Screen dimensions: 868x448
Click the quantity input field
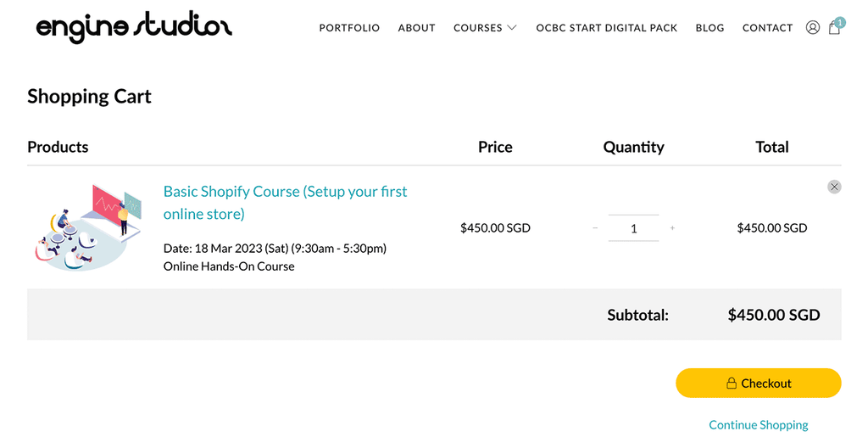[633, 228]
